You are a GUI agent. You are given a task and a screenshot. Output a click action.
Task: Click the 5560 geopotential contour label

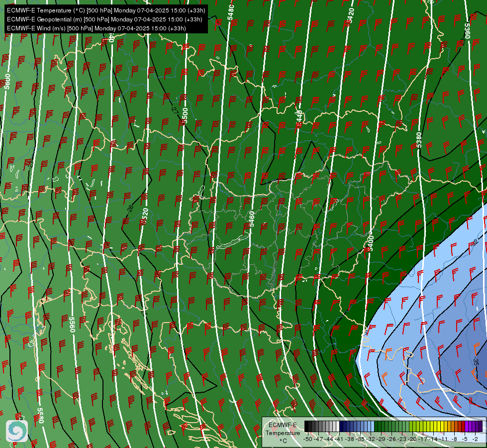tap(72, 325)
